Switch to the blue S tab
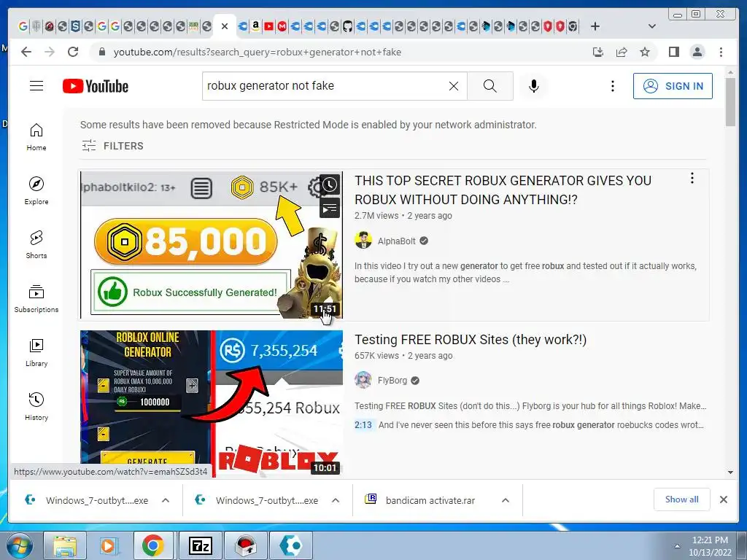Image resolution: width=747 pixels, height=560 pixels. [75, 26]
